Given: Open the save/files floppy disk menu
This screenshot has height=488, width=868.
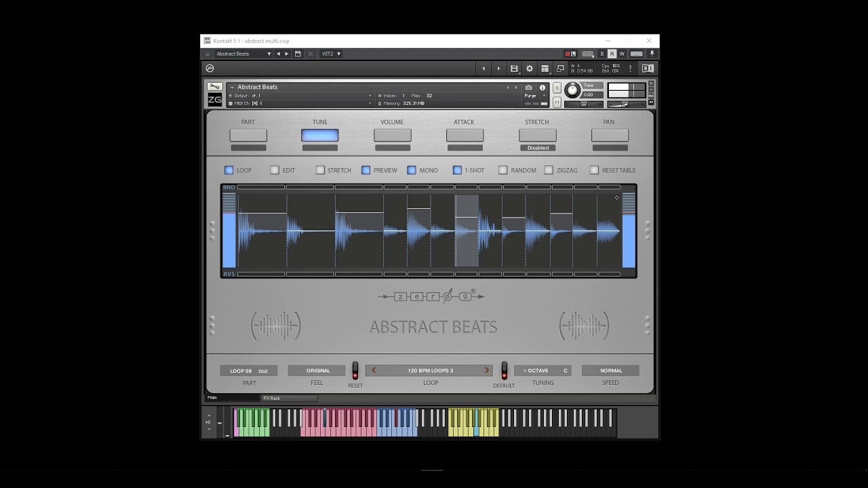Looking at the screenshot, I should [x=514, y=68].
